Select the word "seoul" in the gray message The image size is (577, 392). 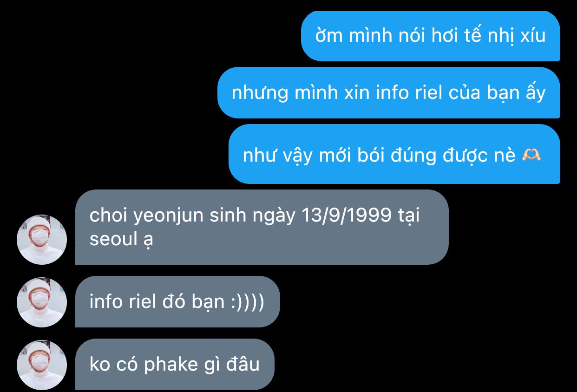coord(113,239)
